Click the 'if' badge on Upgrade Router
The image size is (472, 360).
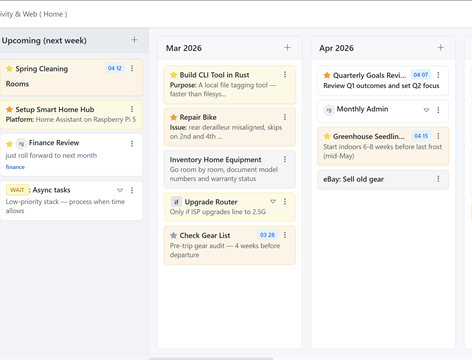[176, 202]
